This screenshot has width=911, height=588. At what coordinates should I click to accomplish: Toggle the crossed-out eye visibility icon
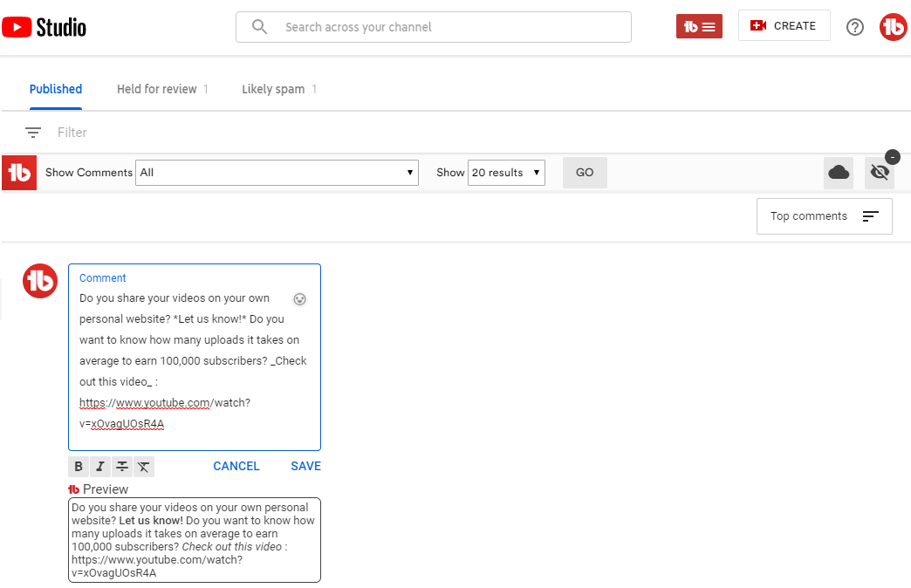pos(880,173)
